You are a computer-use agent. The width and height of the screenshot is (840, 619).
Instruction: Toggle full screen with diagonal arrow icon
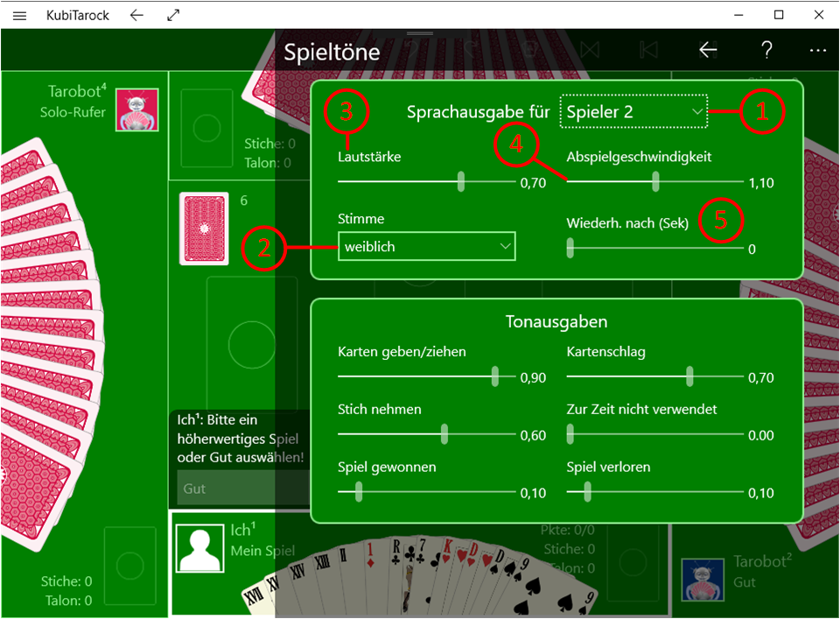click(x=173, y=15)
